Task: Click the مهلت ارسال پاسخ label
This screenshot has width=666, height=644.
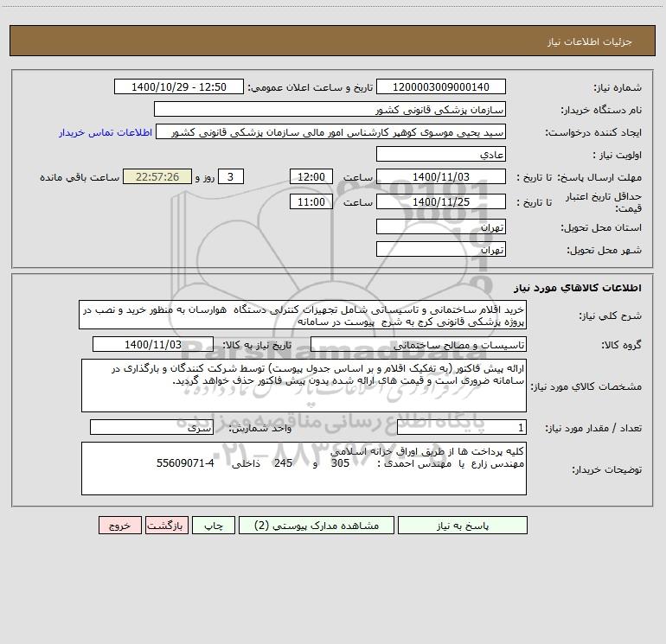Action: click(599, 177)
